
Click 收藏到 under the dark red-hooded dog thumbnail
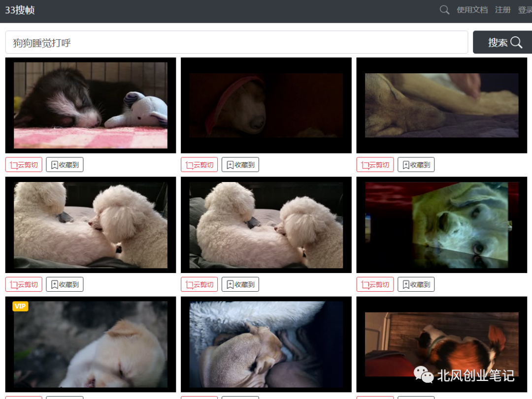pos(240,165)
